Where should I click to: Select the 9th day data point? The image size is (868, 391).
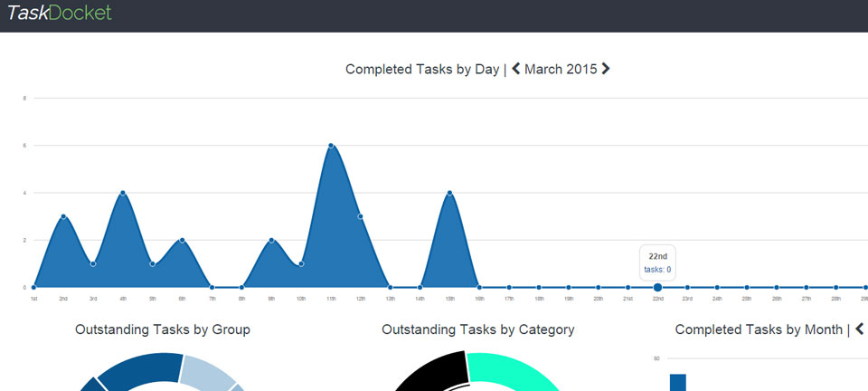[x=271, y=241]
